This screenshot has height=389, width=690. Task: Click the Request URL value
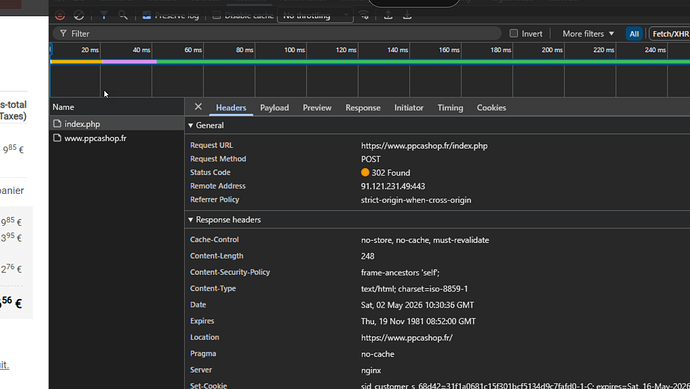click(424, 146)
